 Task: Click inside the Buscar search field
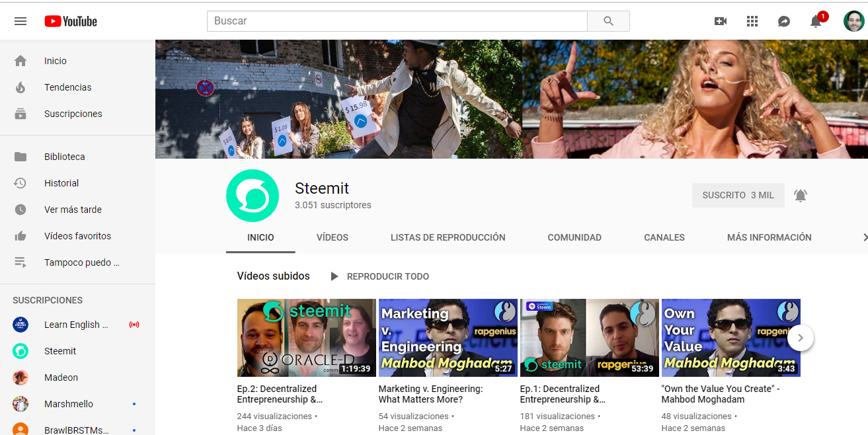397,21
